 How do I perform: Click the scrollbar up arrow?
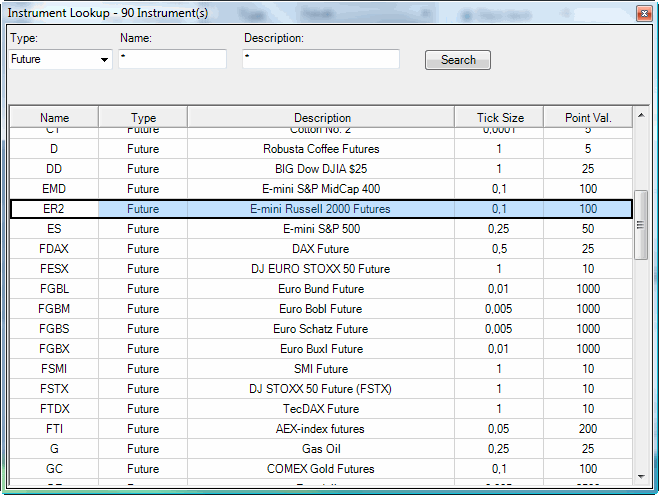pos(641,115)
